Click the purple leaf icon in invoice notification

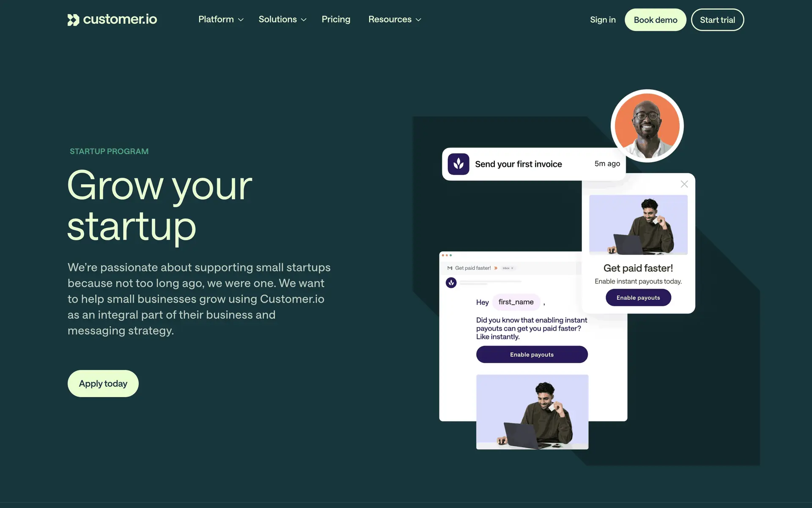pyautogui.click(x=458, y=164)
